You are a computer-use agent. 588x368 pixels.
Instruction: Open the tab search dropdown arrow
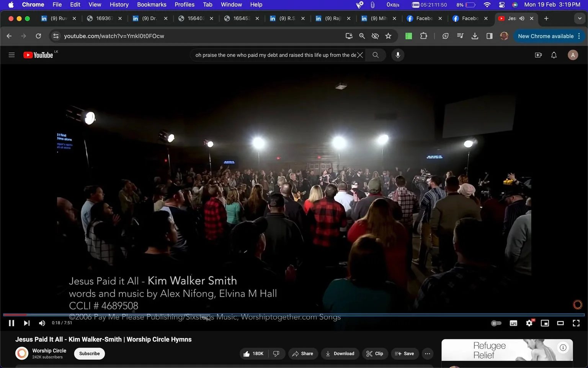click(580, 18)
